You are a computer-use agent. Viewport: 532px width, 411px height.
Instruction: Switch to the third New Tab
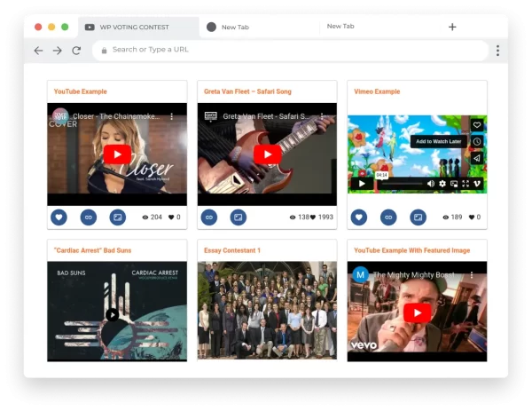click(340, 26)
